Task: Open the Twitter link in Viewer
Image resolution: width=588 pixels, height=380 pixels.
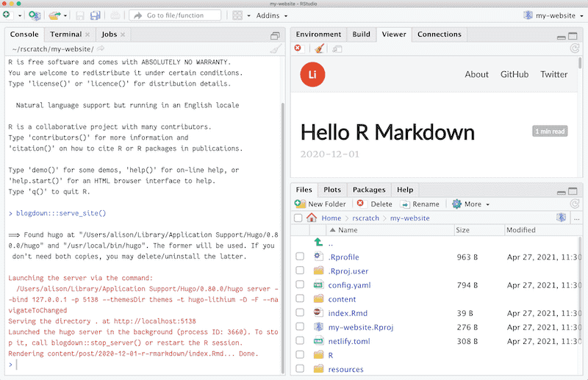Action: (554, 74)
